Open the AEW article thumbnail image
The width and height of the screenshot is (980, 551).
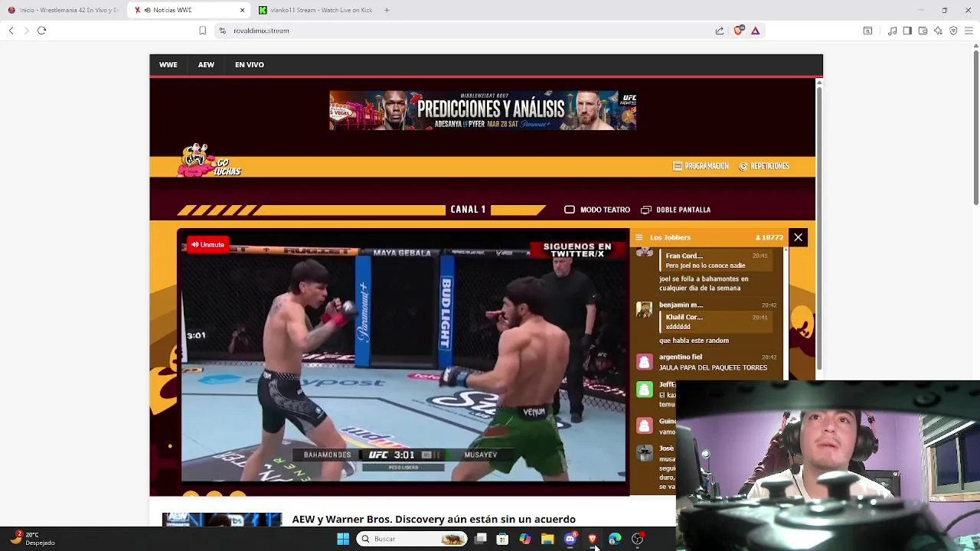tap(222, 520)
